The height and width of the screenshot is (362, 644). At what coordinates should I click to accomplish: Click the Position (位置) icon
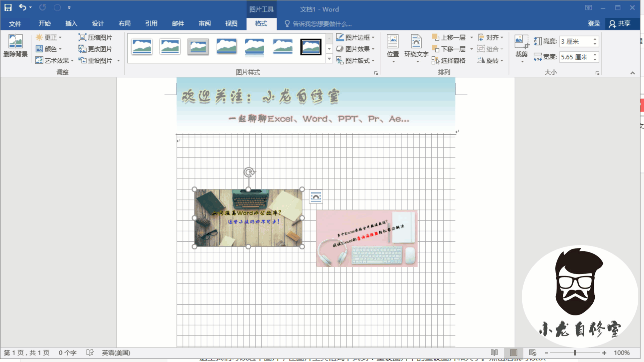[392, 42]
